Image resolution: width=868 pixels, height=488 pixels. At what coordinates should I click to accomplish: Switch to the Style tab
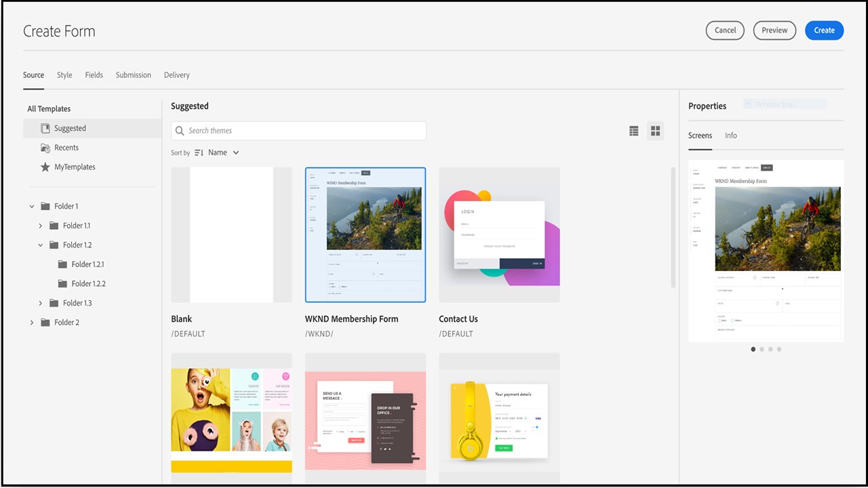pos(64,75)
